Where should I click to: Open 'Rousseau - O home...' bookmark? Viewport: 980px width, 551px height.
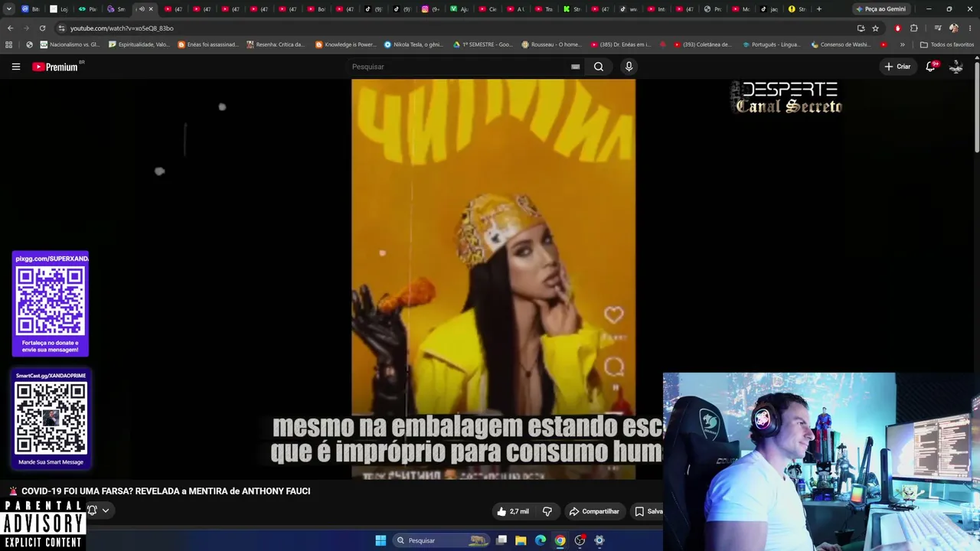[x=551, y=44]
